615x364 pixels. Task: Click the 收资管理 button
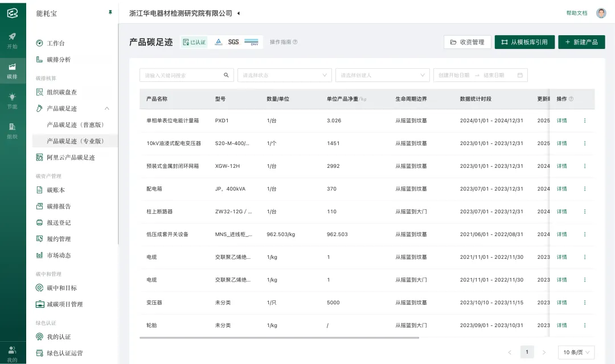pos(467,42)
